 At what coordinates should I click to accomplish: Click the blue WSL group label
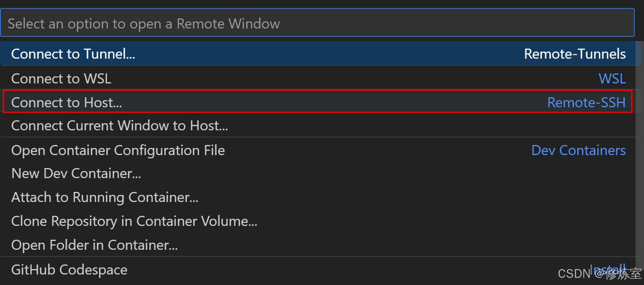click(x=612, y=78)
